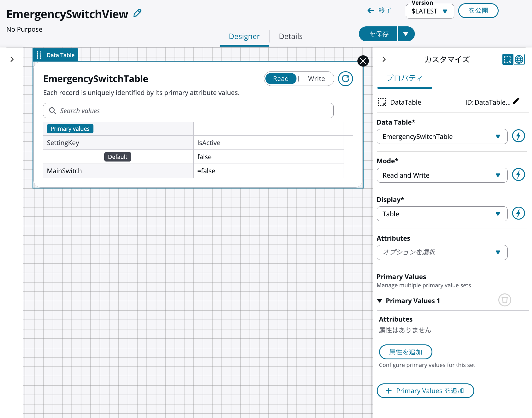The height and width of the screenshot is (418, 532).
Task: Open the Attributes オプションを選択 dropdown
Action: tap(442, 252)
